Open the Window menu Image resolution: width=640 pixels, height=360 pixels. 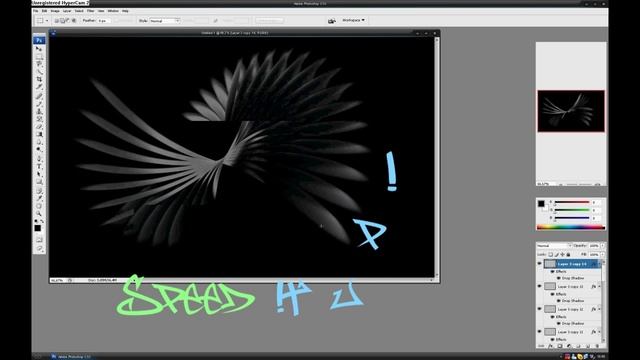[113, 11]
